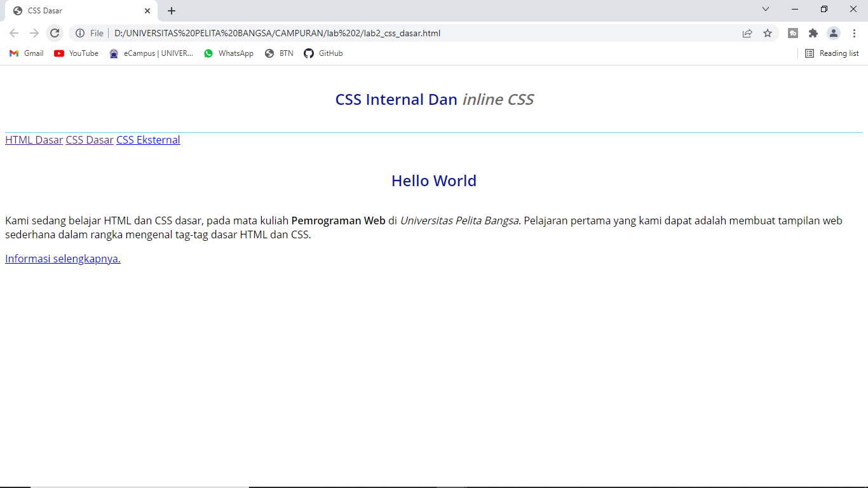Viewport: 868px width, 488px height.
Task: Open WhatsApp from the bookmarks bar
Action: tap(228, 53)
